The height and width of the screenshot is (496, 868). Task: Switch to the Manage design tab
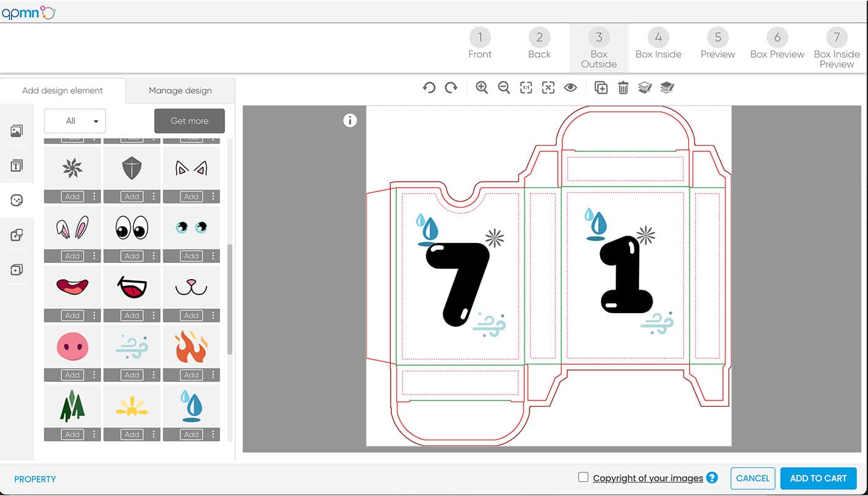tap(180, 91)
